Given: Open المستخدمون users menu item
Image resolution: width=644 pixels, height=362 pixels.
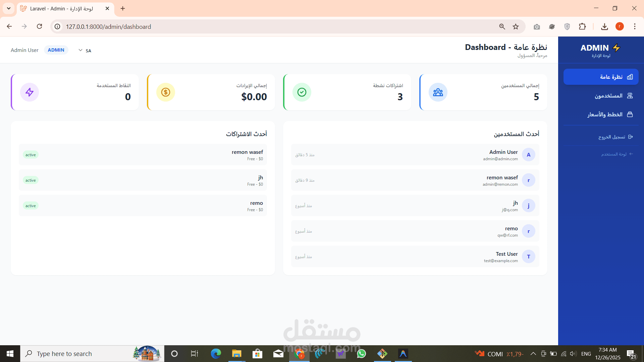Looking at the screenshot, I should [608, 96].
